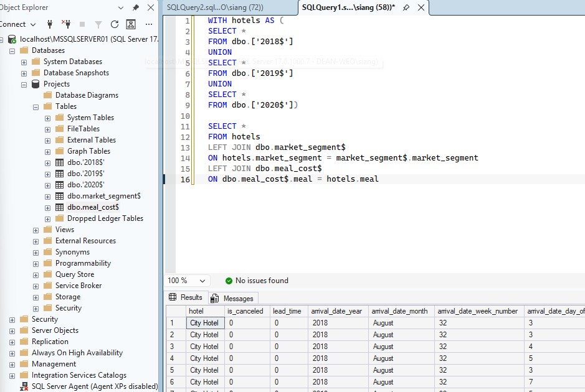Refresh the Object Explorer tree

pyautogui.click(x=115, y=24)
